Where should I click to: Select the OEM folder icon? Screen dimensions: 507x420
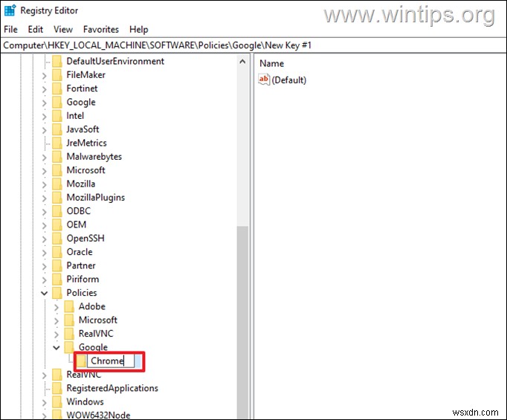pyautogui.click(x=57, y=224)
